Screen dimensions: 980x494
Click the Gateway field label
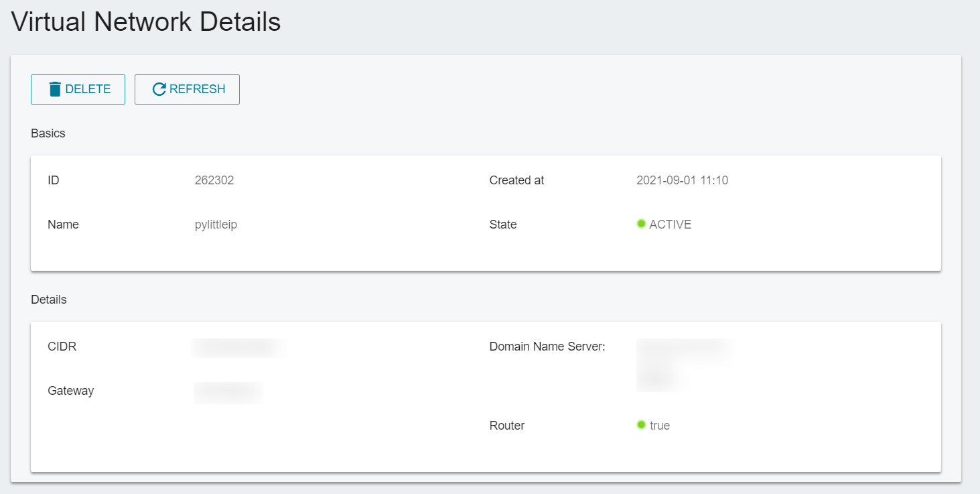(70, 391)
